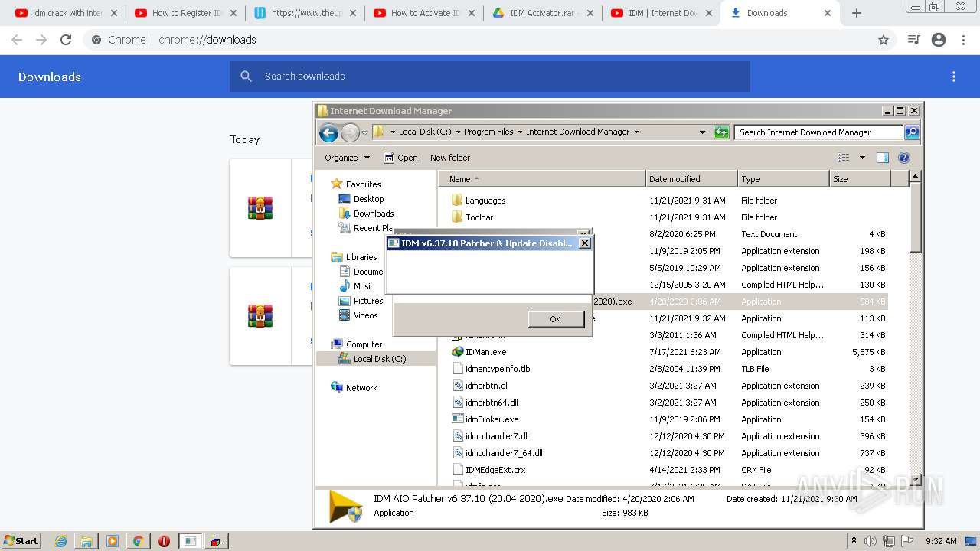Open Network in navigation pane
980x551 pixels.
coord(361,388)
